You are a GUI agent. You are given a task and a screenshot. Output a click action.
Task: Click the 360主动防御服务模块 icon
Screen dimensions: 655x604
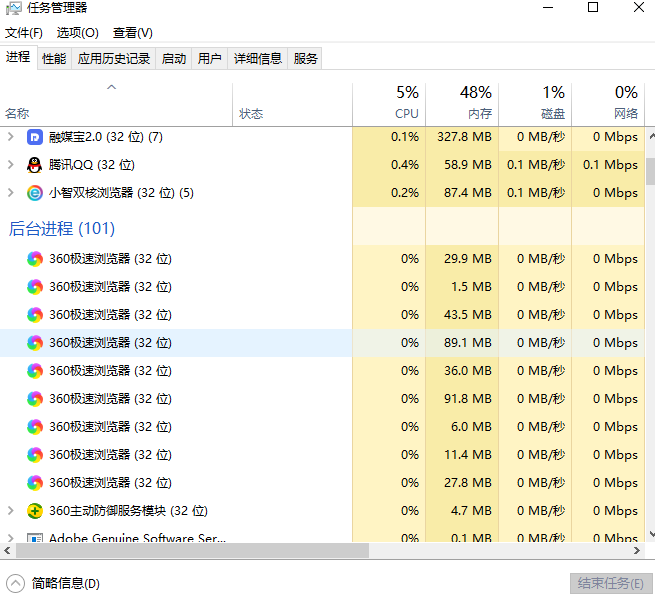click(35, 511)
